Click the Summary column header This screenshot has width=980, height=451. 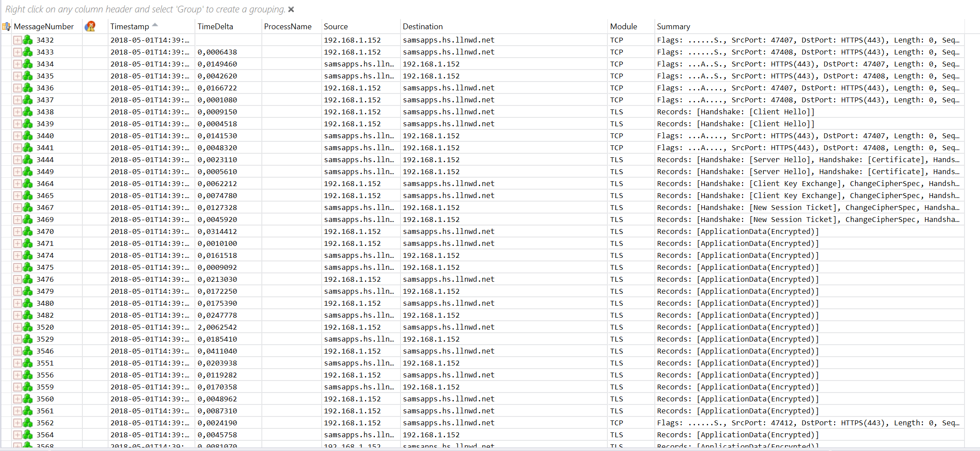coord(673,27)
